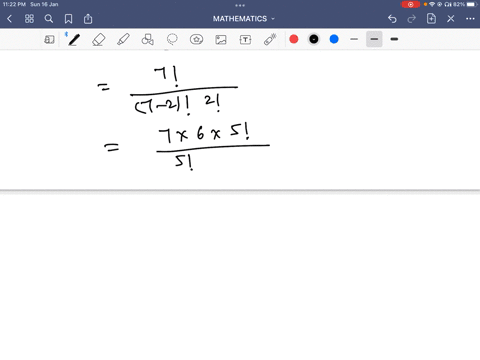Viewport: 480px width, 360px height.
Task: Open the thumbnail grid view
Action: click(x=29, y=19)
